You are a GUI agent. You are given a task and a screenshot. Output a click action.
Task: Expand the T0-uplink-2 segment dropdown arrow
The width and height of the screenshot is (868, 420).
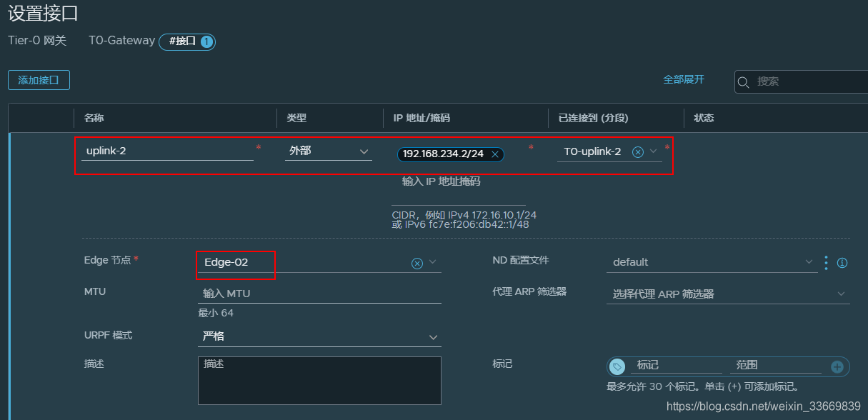[x=654, y=151]
